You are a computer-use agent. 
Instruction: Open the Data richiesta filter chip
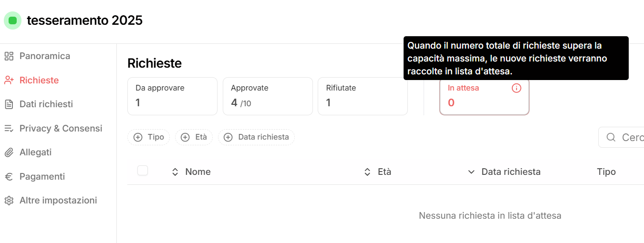[x=256, y=137]
